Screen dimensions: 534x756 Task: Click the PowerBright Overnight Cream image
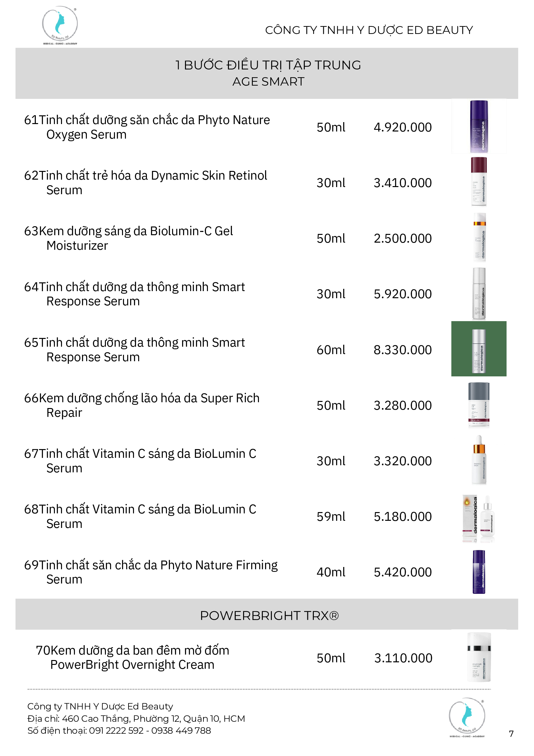pyautogui.click(x=479, y=657)
